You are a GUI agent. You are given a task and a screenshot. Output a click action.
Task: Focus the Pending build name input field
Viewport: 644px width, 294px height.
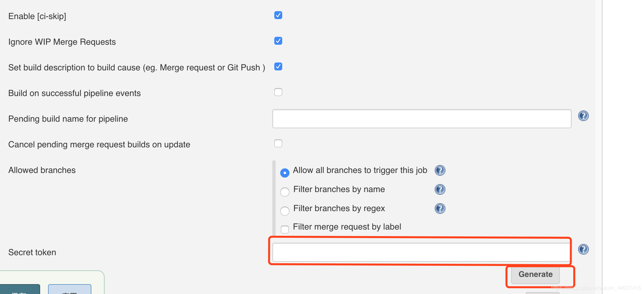422,119
